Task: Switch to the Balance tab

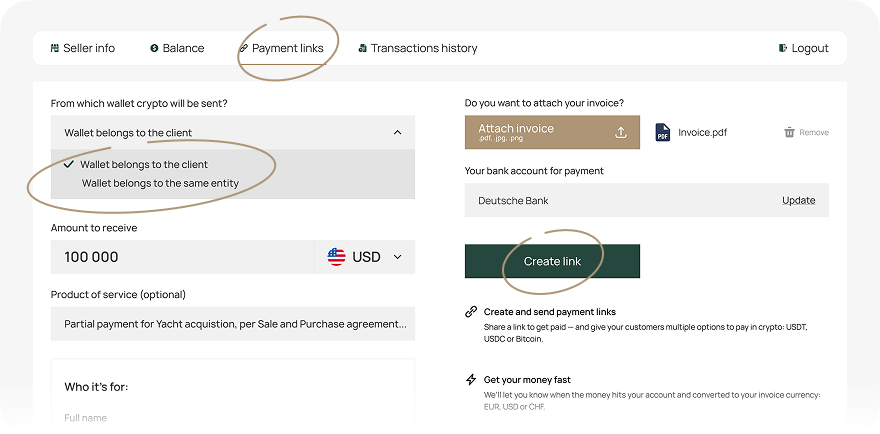Action: [x=183, y=48]
